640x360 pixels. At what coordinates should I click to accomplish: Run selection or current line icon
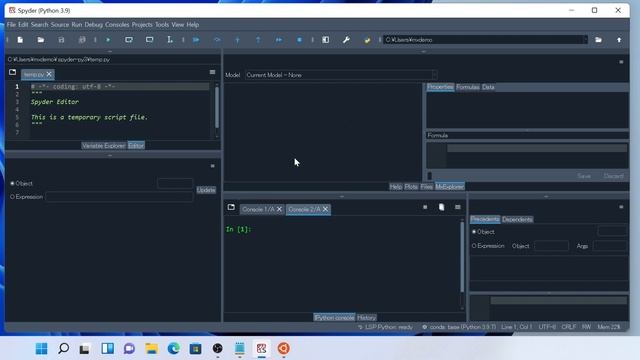(170, 40)
